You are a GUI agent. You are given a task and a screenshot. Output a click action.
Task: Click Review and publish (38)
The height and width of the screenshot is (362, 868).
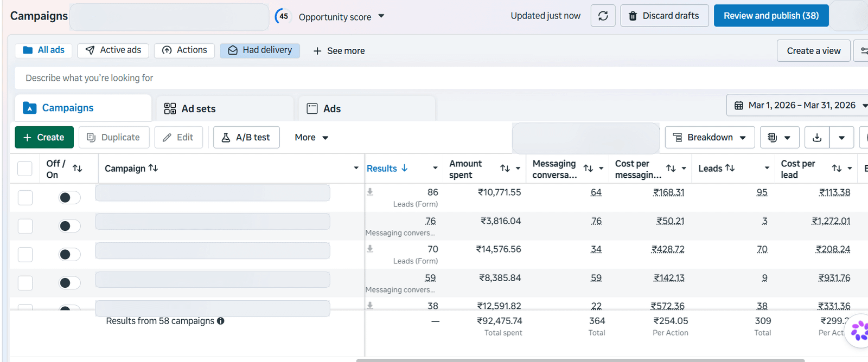point(771,16)
